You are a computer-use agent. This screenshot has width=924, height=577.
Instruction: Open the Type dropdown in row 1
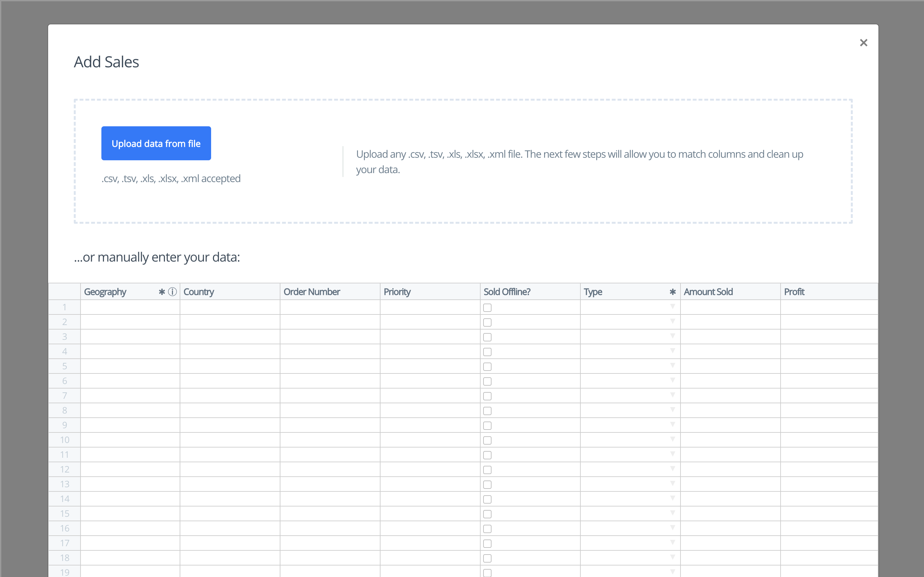point(672,306)
